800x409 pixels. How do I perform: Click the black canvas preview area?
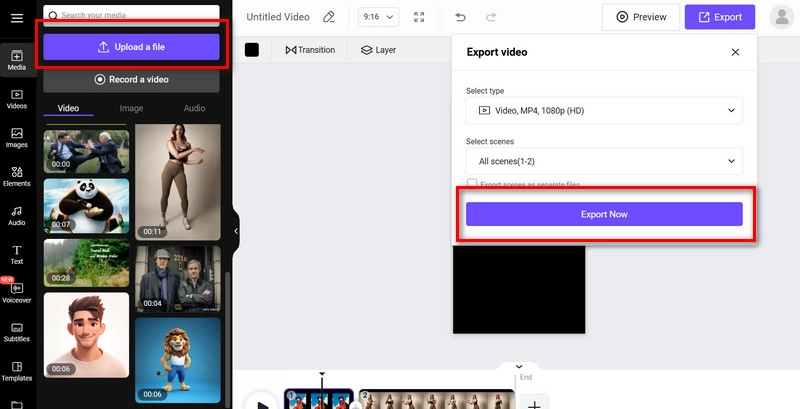click(x=519, y=289)
